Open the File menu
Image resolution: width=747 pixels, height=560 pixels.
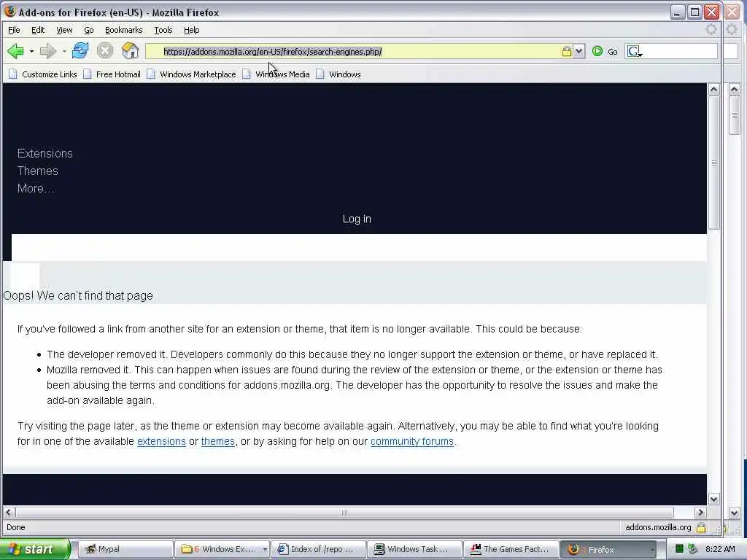pyautogui.click(x=15, y=30)
